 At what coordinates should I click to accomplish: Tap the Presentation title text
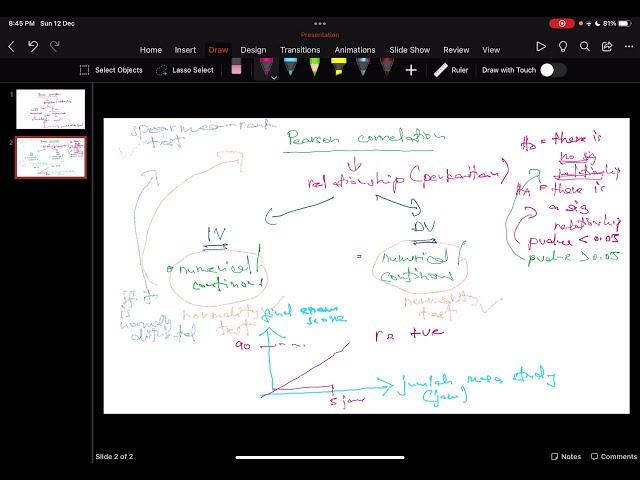(x=320, y=35)
